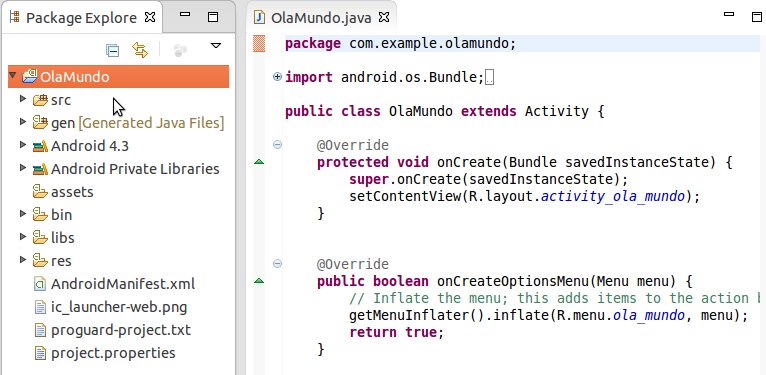Toggle Link with Editor arrows icon
Viewport: 766px width, 375px height.
[x=140, y=50]
